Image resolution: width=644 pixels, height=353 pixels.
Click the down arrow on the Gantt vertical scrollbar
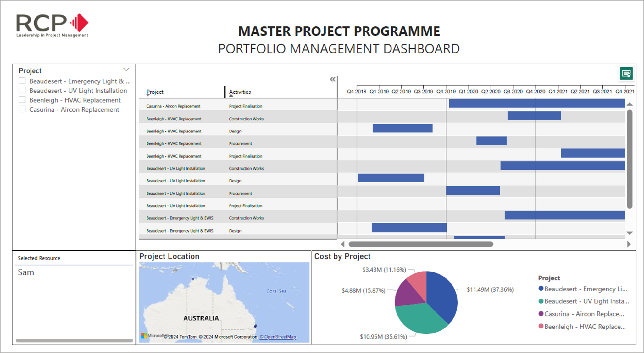tap(630, 233)
